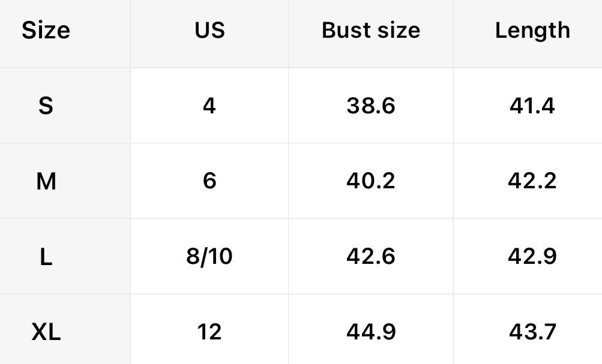Select the XL size row label

tap(46, 331)
